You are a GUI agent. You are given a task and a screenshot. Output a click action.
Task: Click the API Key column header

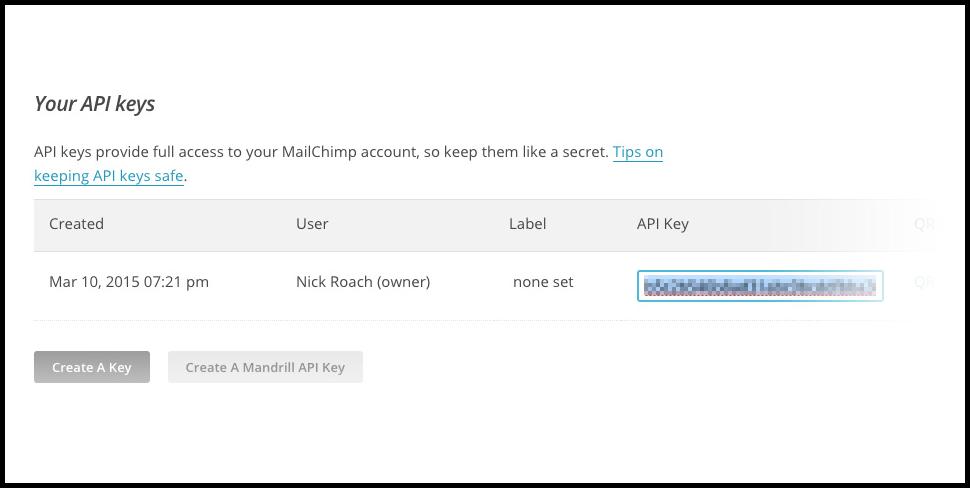click(662, 224)
